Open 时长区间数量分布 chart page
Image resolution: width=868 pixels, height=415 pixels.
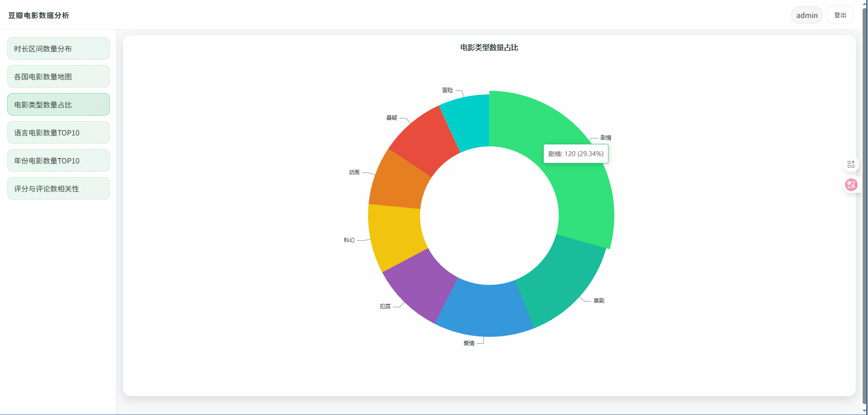(58, 48)
